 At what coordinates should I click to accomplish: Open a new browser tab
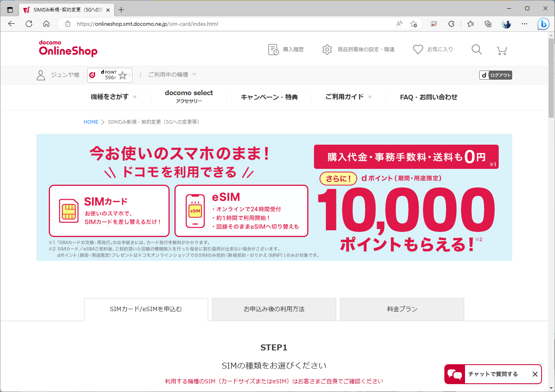(121, 10)
